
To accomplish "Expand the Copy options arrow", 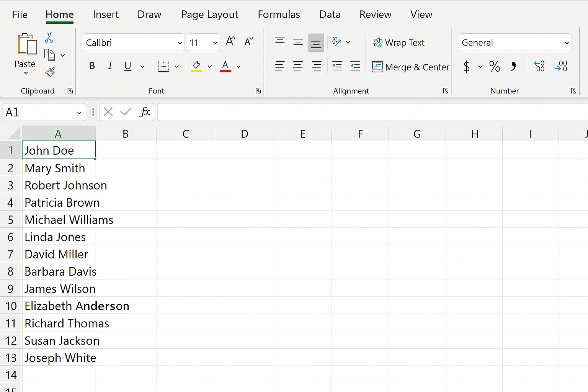I will tap(63, 56).
